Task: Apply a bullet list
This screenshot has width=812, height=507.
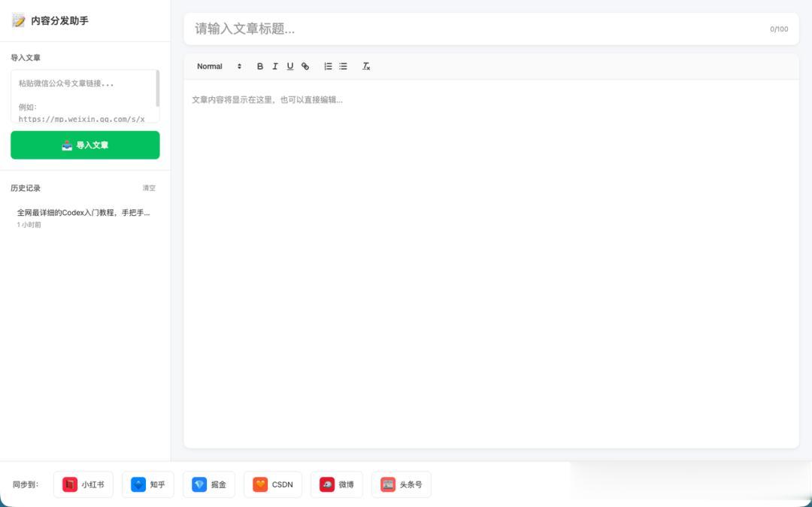Action: (x=343, y=66)
